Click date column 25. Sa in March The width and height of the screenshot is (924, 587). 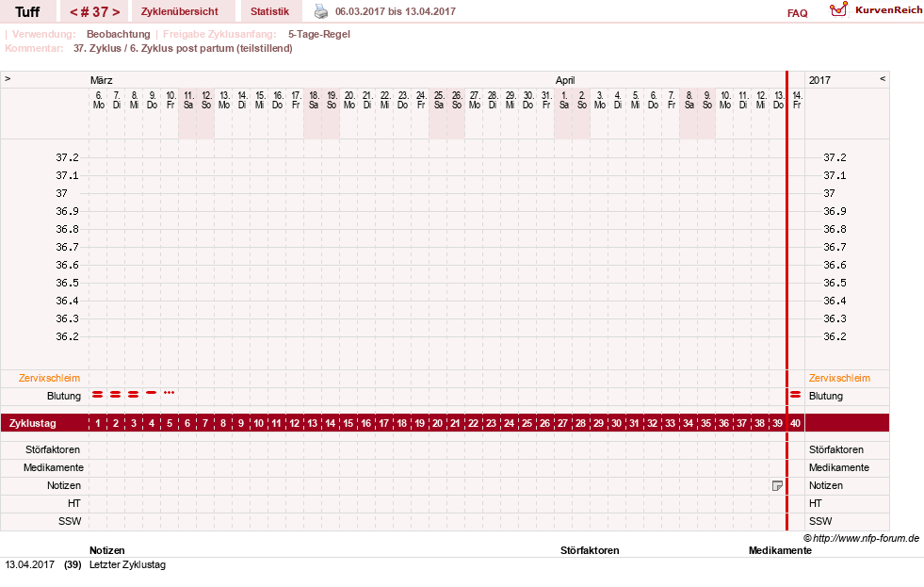click(438, 100)
